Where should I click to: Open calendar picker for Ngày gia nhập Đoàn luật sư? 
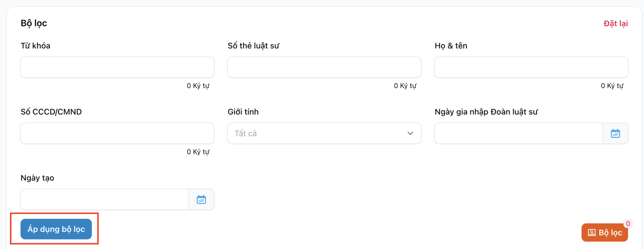pyautogui.click(x=615, y=133)
